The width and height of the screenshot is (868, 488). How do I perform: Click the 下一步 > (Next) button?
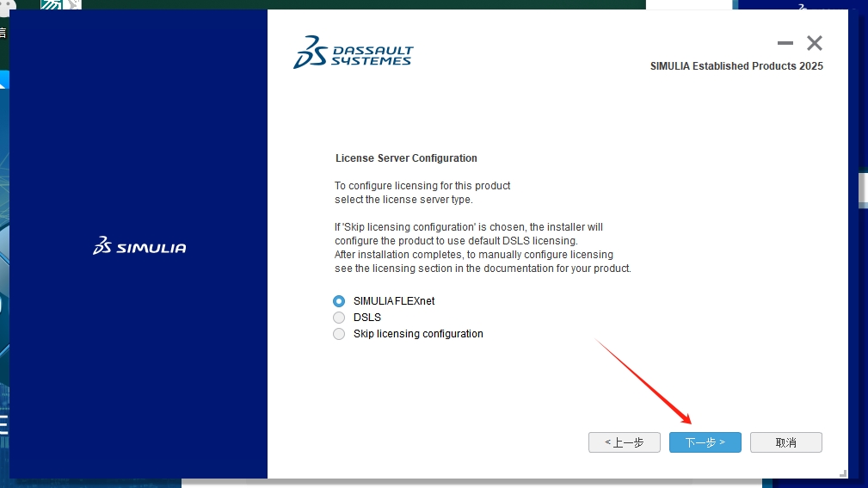[705, 442]
